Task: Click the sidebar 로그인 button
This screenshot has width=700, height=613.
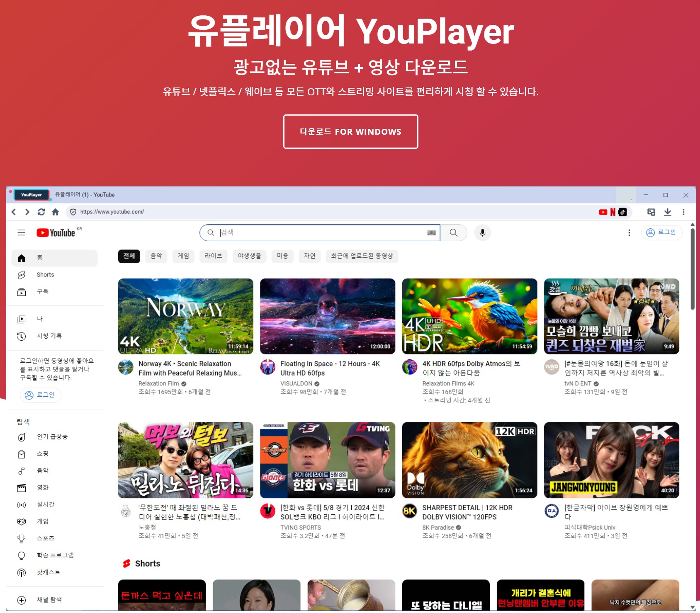Action: pos(40,395)
